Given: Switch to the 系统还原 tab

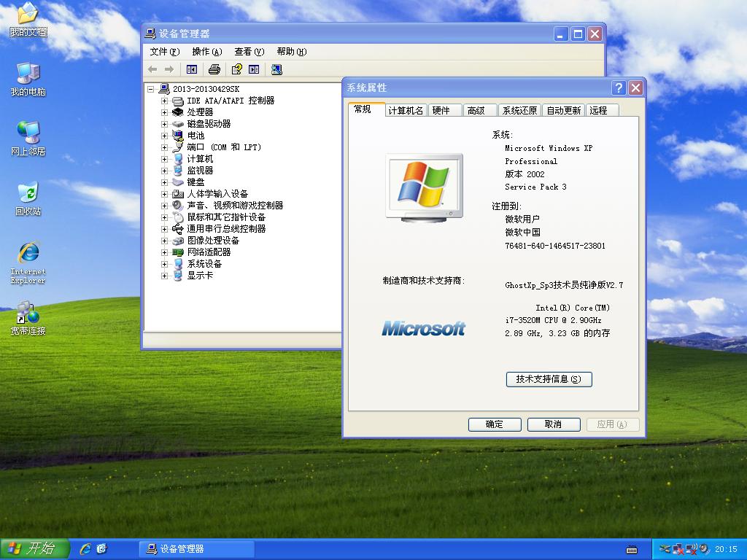Looking at the screenshot, I should 519,111.
